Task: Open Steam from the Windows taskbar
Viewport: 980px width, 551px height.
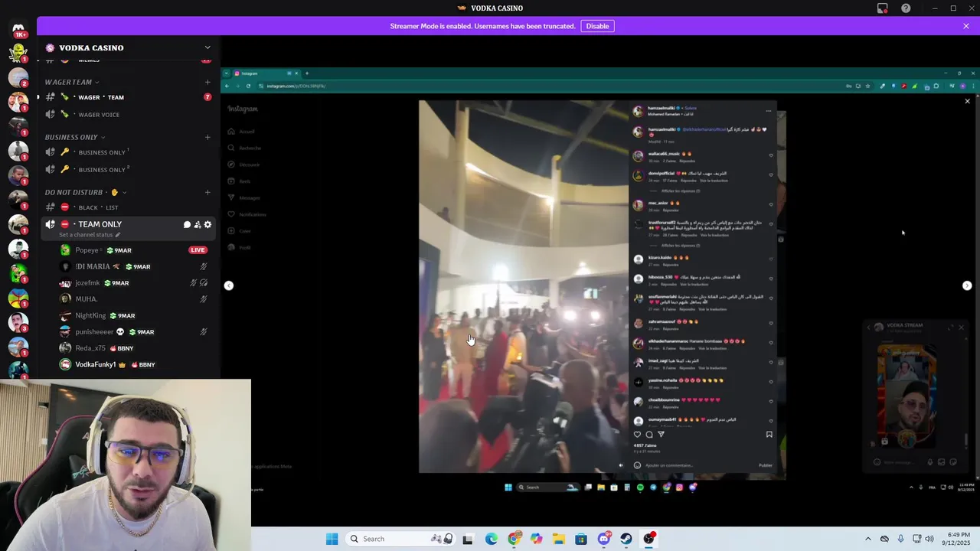Action: (626, 539)
